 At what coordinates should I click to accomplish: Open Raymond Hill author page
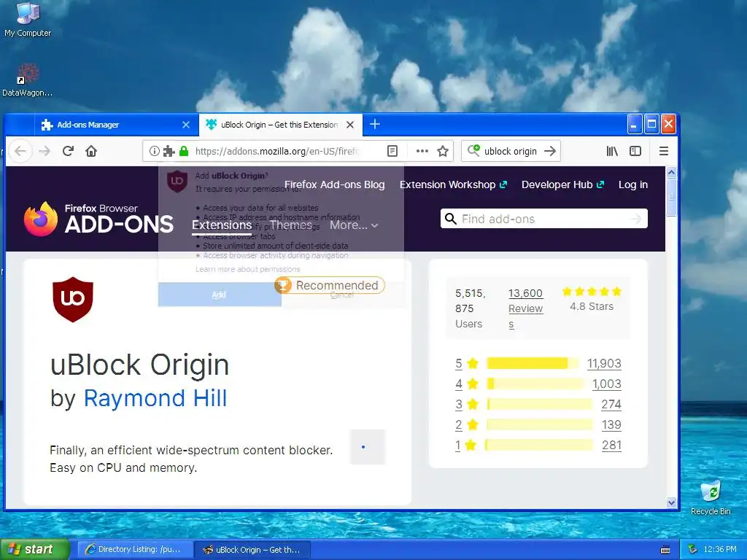[x=155, y=399]
